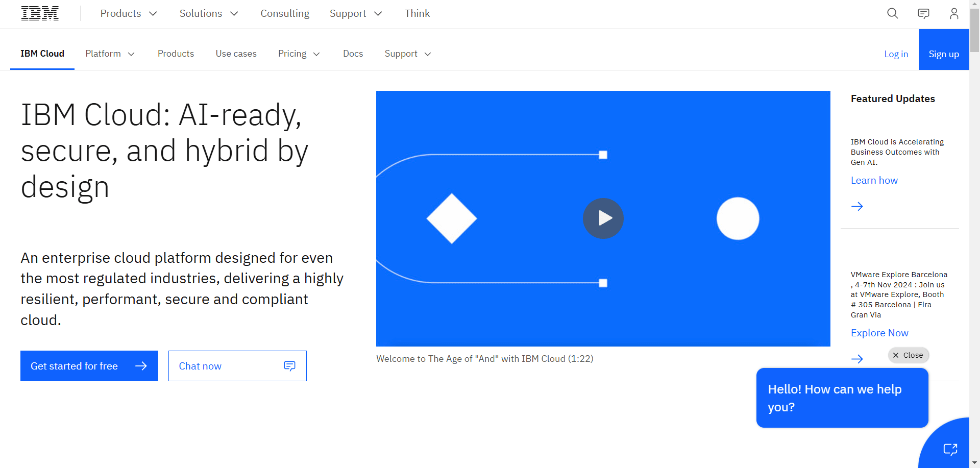Click the Log in link
Screen dimensions: 980x468
pos(896,54)
